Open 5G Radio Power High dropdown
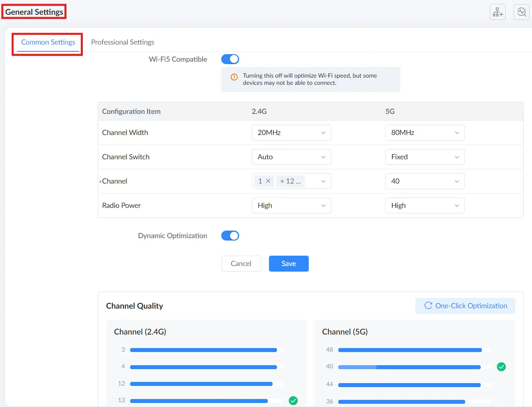Screen dimensions: 532x407 pyautogui.click(x=425, y=205)
